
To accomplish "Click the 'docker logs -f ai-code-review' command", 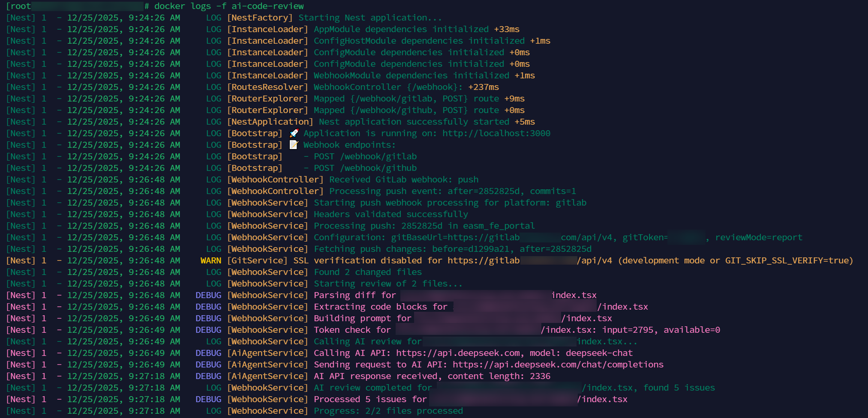I will tap(229, 6).
